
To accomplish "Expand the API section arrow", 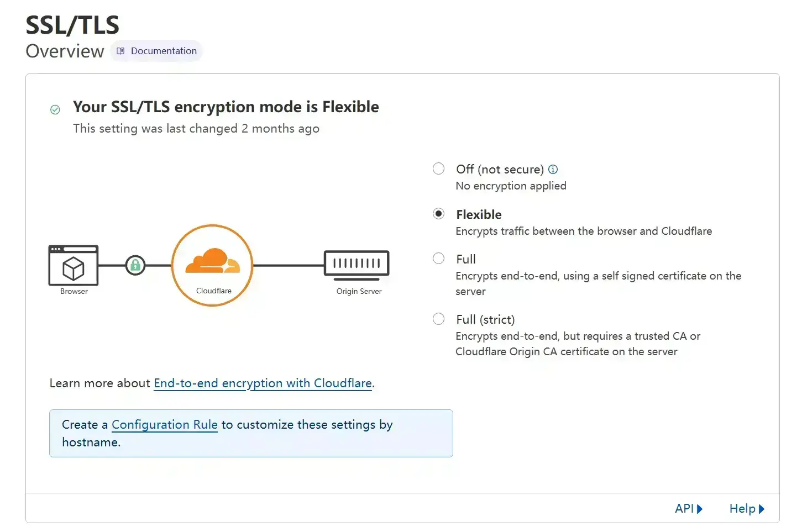I will tap(700, 509).
